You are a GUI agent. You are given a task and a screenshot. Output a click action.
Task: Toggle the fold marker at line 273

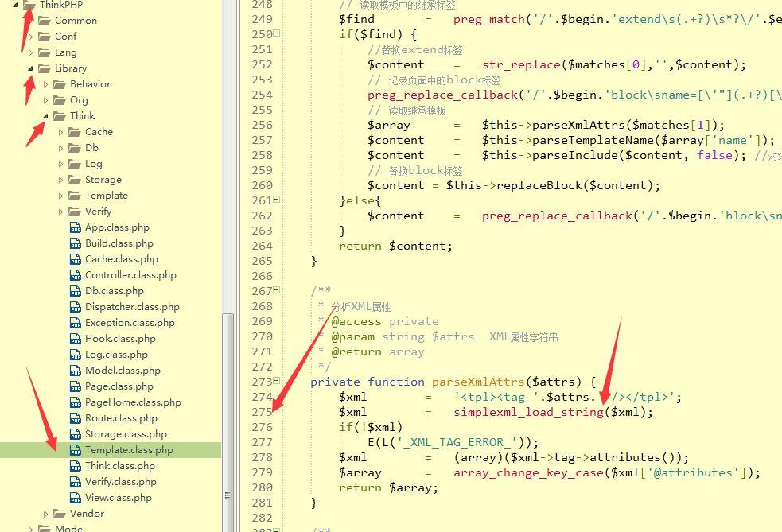pos(277,382)
